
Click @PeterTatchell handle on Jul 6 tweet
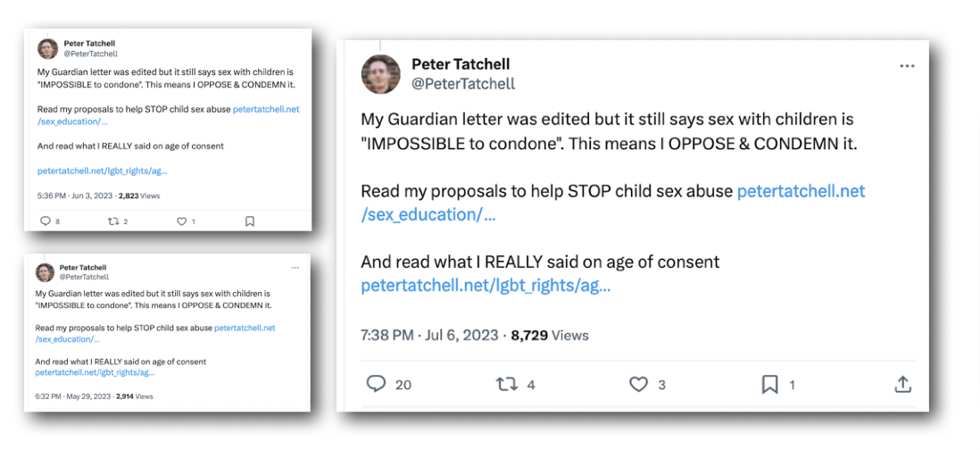click(463, 84)
